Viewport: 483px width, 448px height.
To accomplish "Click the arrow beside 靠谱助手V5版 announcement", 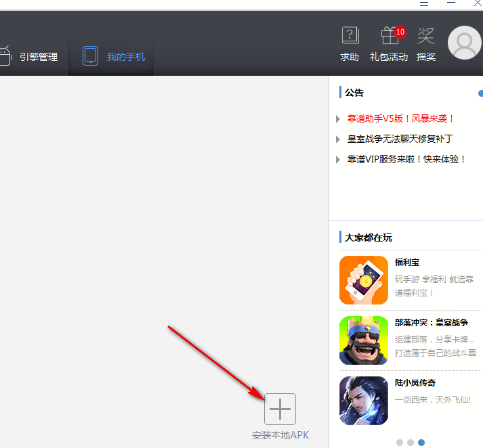I will 338,119.
